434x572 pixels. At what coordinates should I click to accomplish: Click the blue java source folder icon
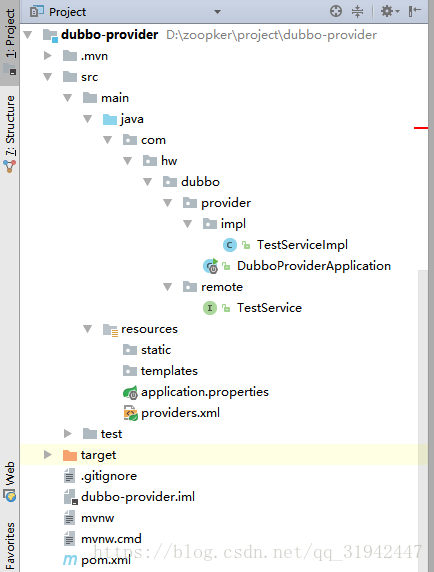click(x=110, y=119)
